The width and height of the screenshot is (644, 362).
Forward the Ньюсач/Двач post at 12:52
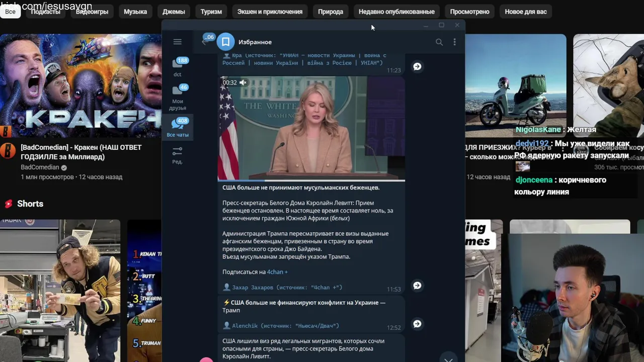417,324
